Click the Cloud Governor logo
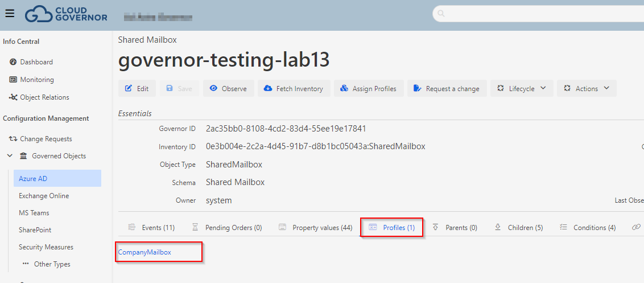The image size is (644, 283). [66, 14]
